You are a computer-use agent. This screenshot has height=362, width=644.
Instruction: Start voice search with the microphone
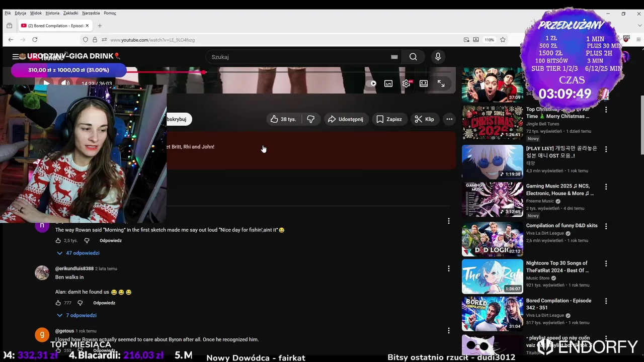(x=438, y=57)
